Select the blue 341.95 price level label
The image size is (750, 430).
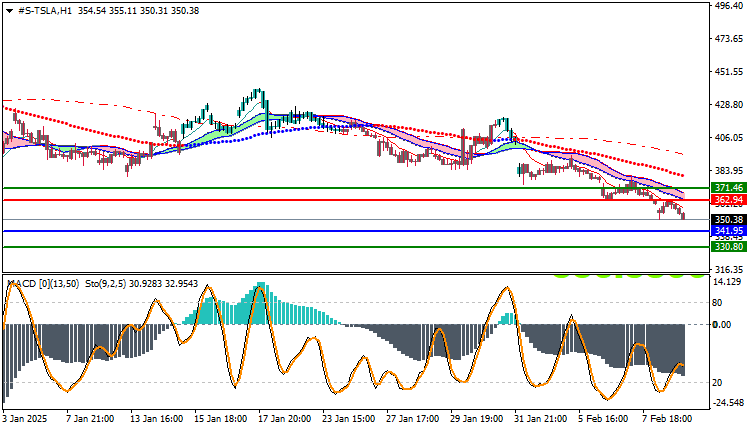[x=728, y=231]
